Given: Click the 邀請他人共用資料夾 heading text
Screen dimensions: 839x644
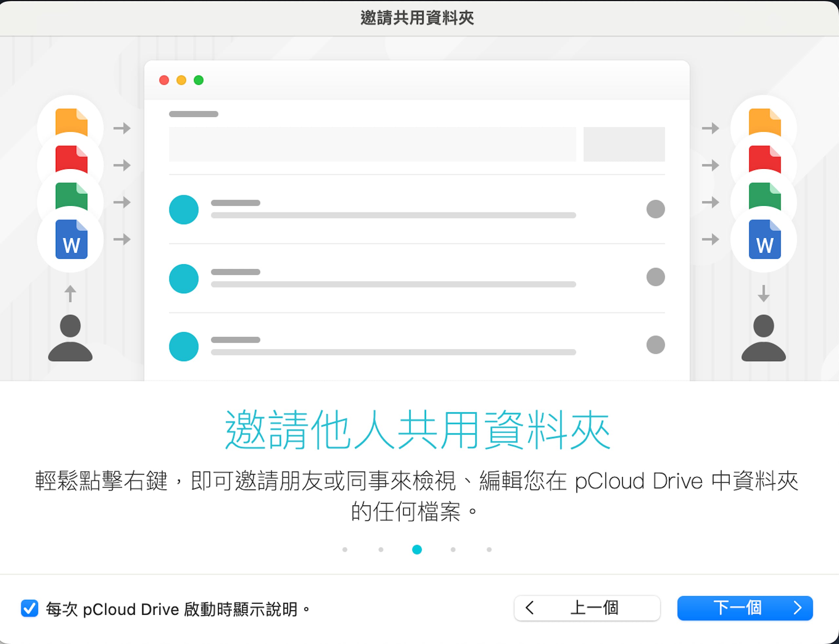Looking at the screenshot, I should click(418, 429).
